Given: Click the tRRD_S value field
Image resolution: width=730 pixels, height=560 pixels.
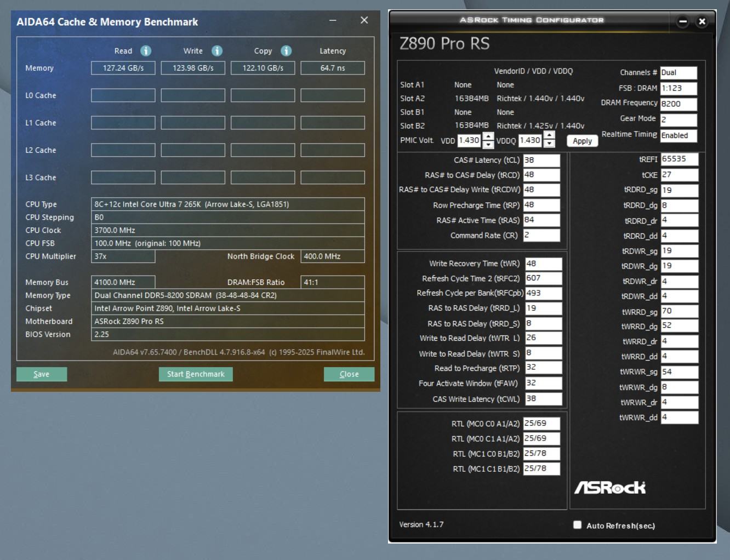Looking at the screenshot, I should (544, 323).
